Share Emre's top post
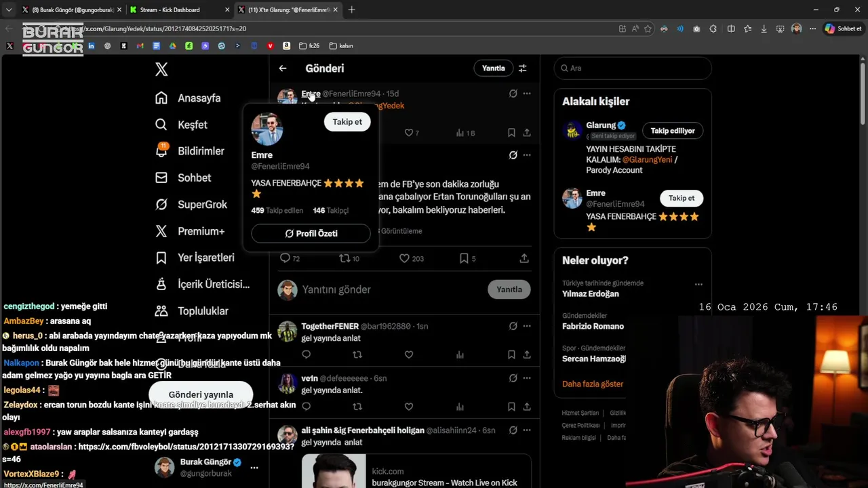 [x=527, y=133]
